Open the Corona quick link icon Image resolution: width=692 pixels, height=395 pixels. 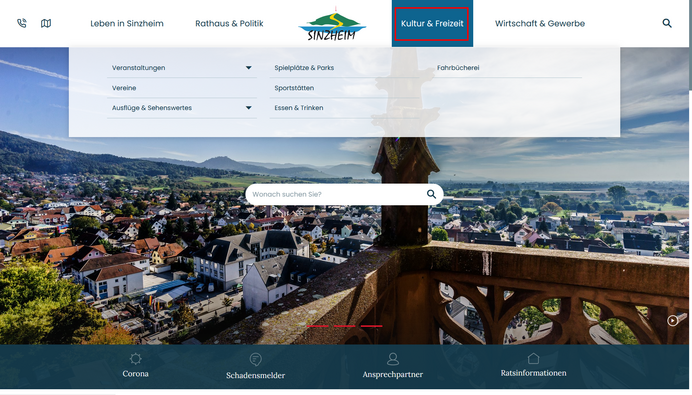tap(135, 358)
